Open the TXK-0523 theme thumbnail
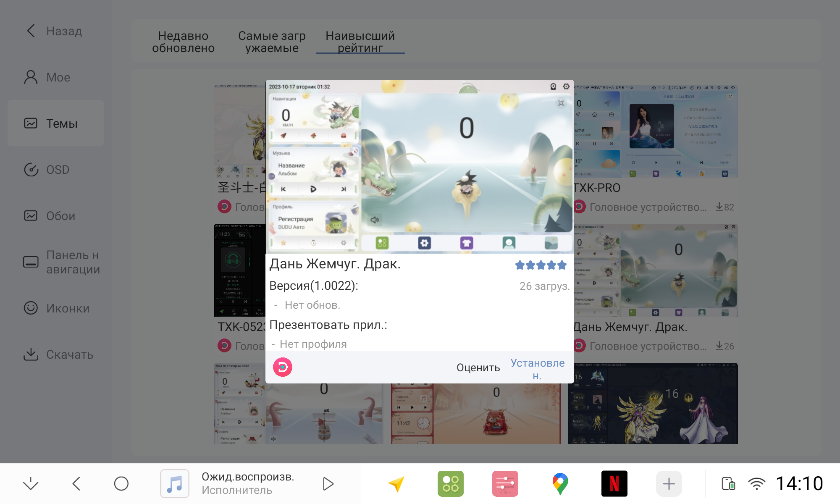This screenshot has width=840, height=504. click(x=239, y=270)
